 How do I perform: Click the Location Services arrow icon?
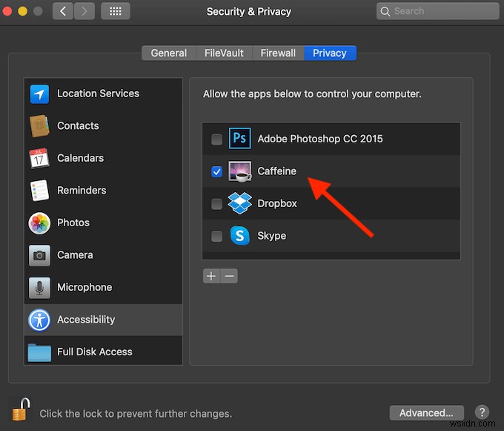click(39, 94)
